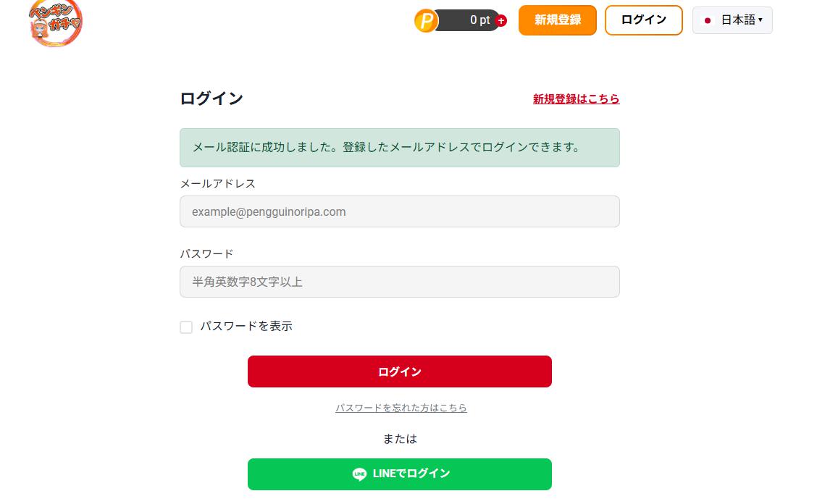Viewport: 825px width, 504px height.
Task: Submit with the red ログイン button
Action: 399,371
